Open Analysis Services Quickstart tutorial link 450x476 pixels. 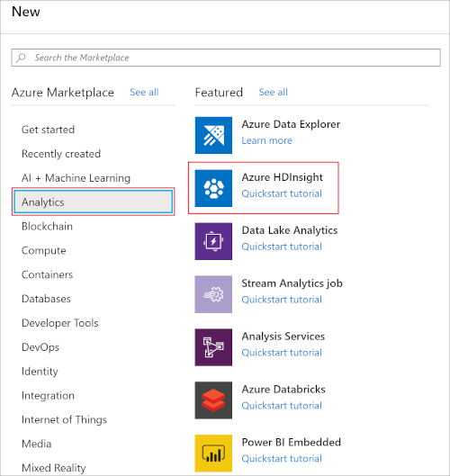282,353
